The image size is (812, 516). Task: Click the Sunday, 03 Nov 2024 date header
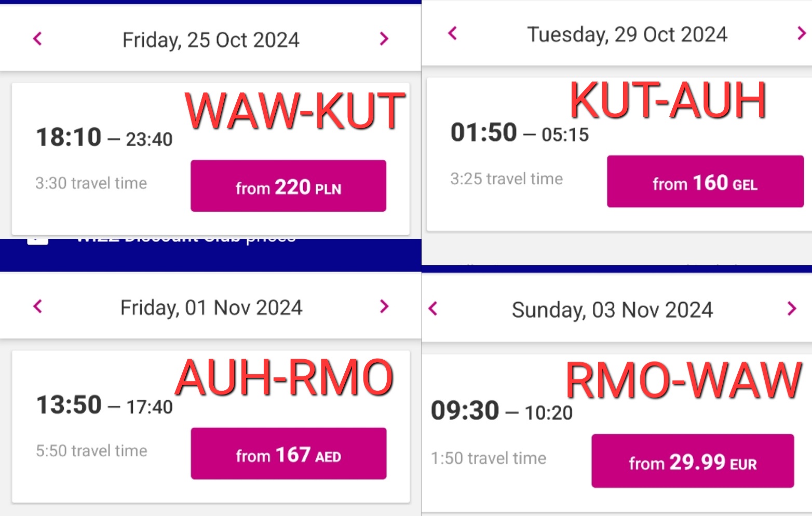click(x=612, y=310)
